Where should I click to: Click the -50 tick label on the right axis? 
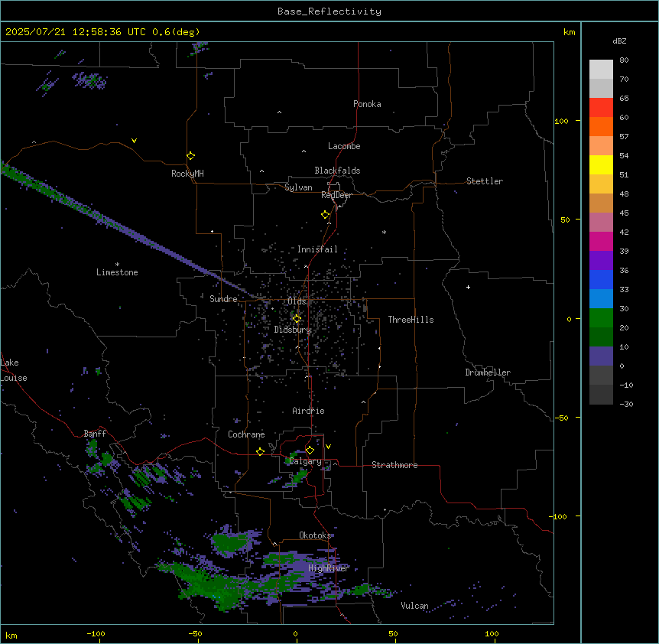[561, 418]
